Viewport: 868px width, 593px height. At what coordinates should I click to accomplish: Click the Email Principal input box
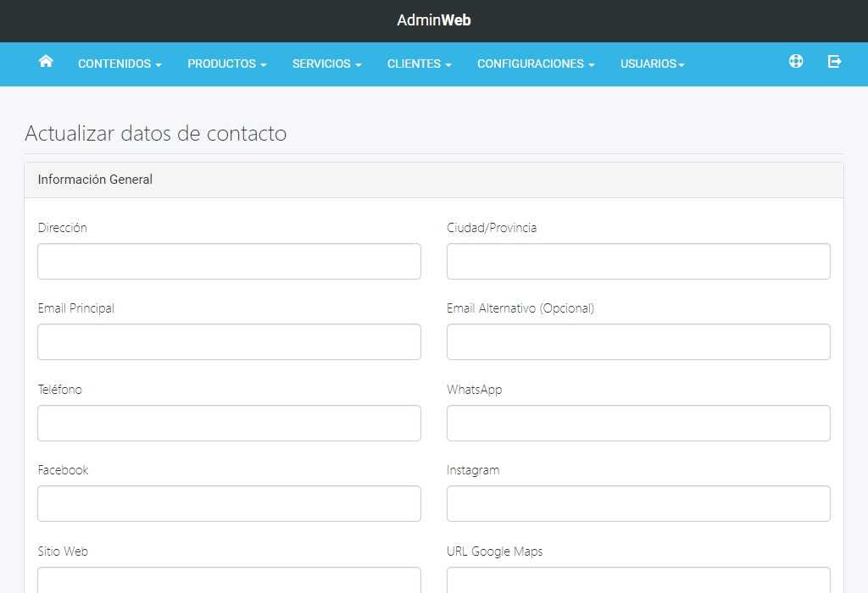229,341
